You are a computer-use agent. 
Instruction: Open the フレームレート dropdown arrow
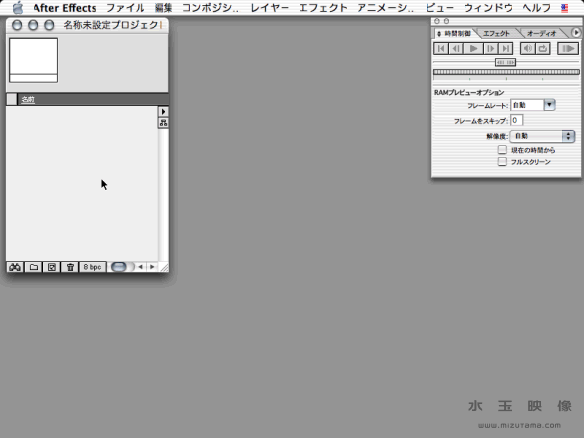pos(549,105)
